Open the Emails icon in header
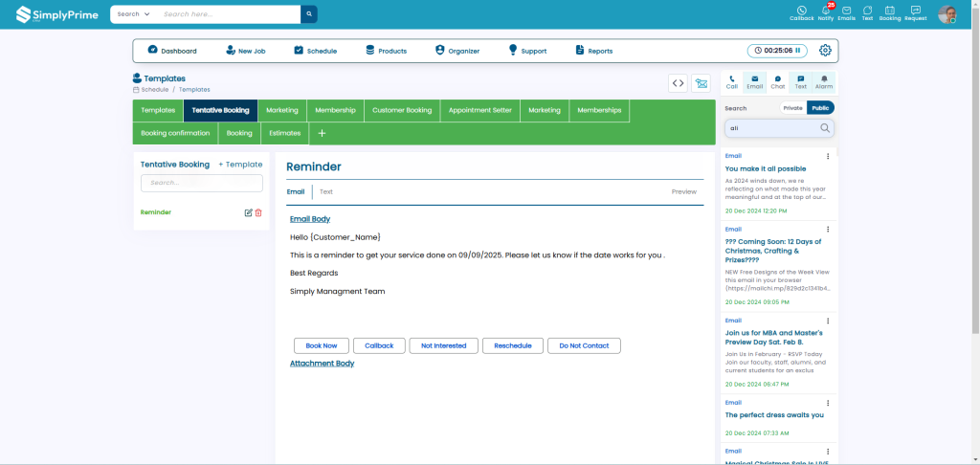 click(x=846, y=13)
